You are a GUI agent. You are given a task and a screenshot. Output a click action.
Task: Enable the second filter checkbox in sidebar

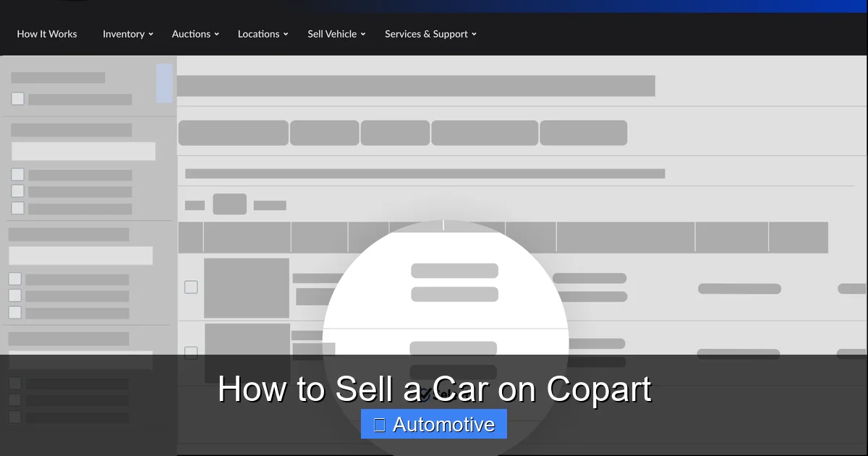(x=16, y=174)
